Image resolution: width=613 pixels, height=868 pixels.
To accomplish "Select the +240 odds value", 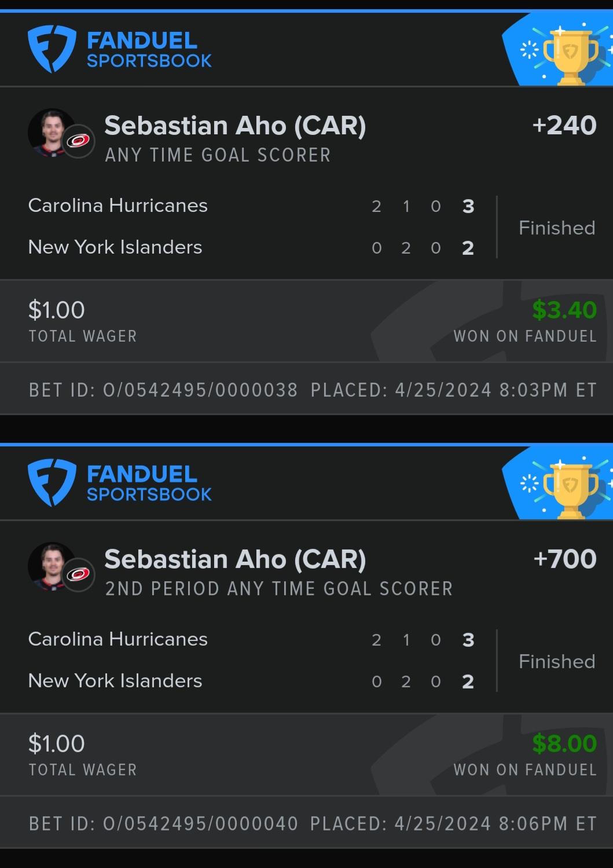I will (564, 125).
